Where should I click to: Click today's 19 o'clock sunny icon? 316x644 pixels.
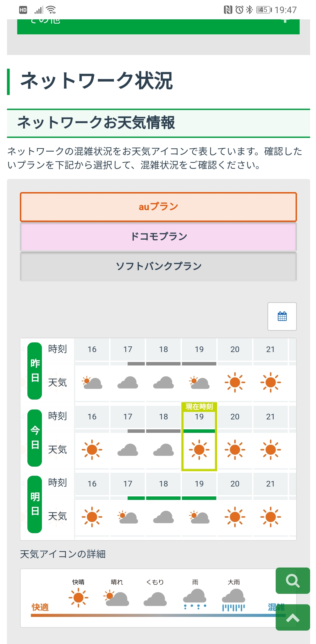click(x=199, y=450)
